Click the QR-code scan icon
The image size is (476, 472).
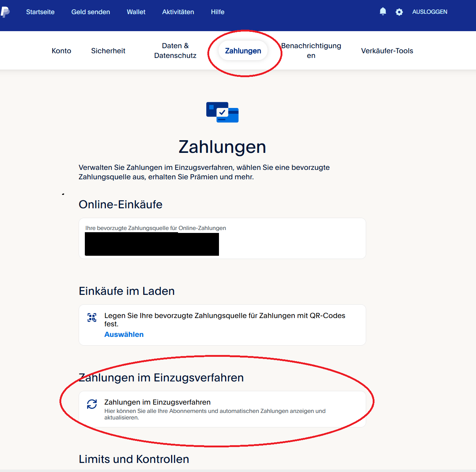click(x=92, y=318)
